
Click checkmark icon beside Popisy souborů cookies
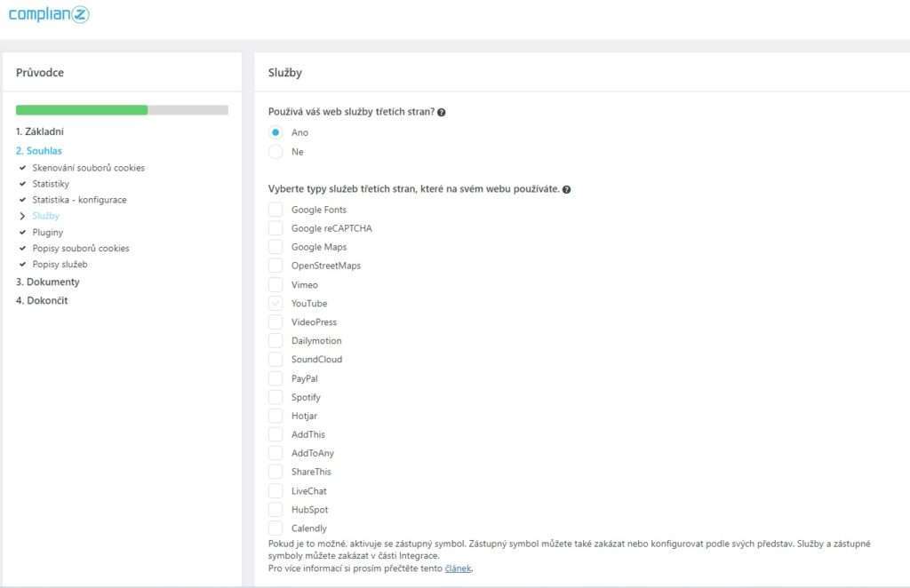click(x=22, y=248)
